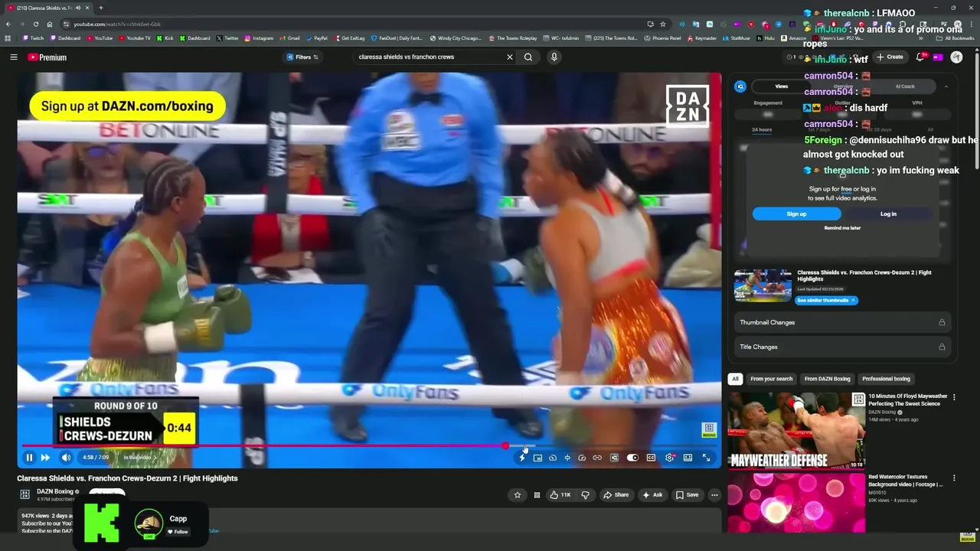Click the link icon in player controls
Screen dimensions: 980x551
597,458
